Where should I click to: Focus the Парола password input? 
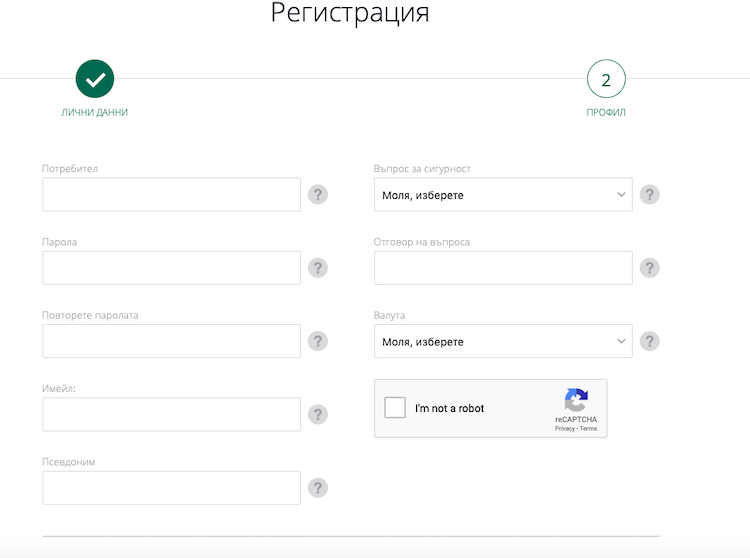click(x=171, y=268)
